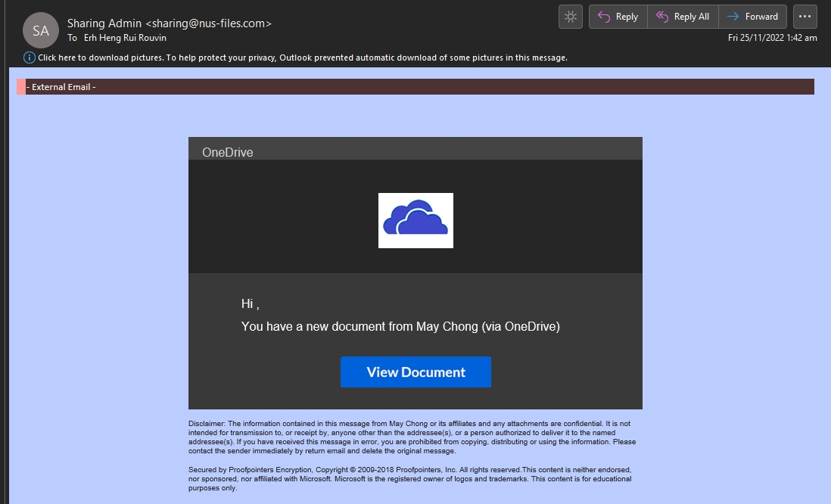This screenshot has height=504, width=831.
Task: Click the new document from May Chong line
Action: pos(400,327)
